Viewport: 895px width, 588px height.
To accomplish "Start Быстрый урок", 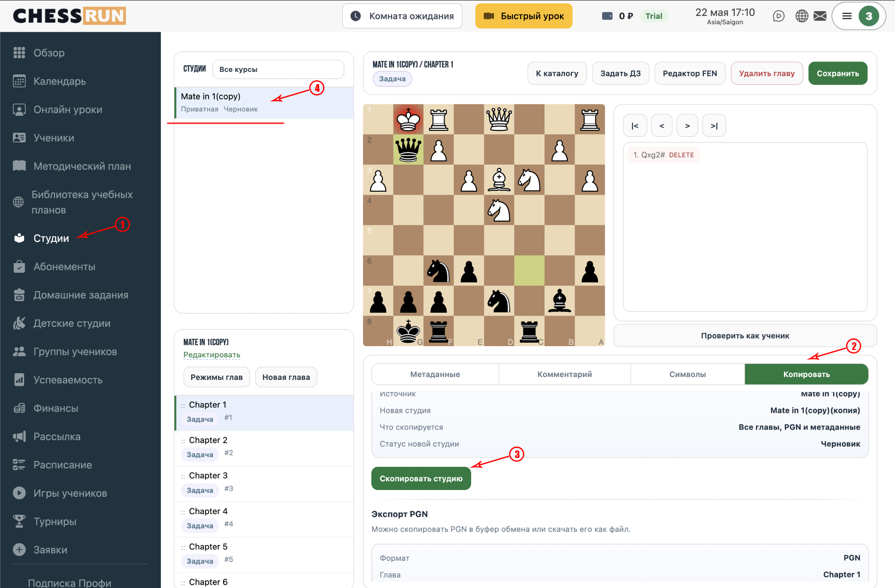I will tap(524, 16).
